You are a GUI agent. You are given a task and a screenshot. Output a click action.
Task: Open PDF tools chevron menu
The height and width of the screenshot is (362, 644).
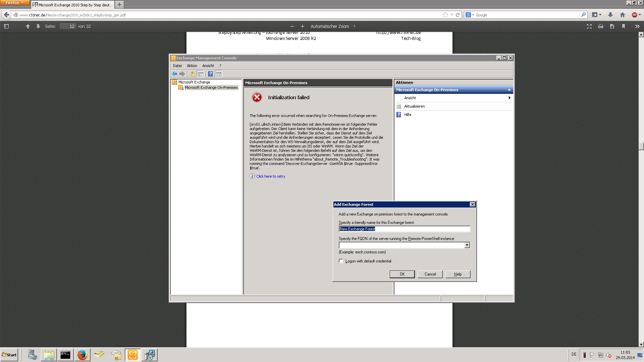(637, 26)
